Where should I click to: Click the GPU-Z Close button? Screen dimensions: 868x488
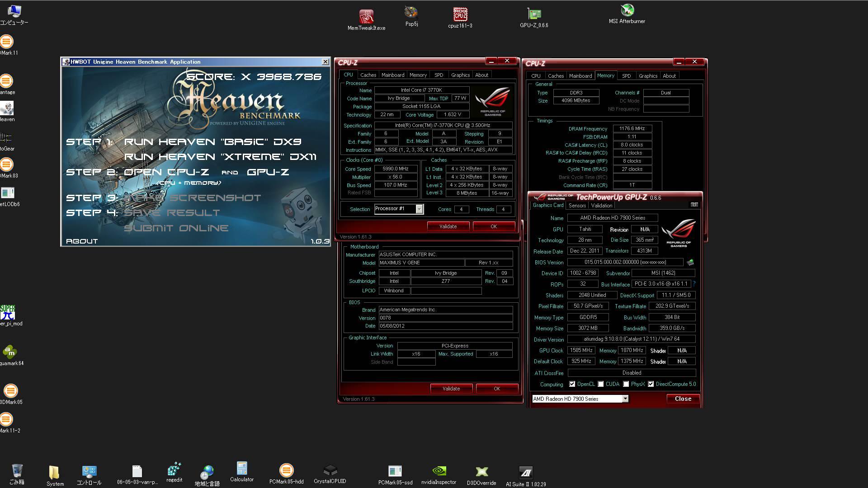[683, 399]
